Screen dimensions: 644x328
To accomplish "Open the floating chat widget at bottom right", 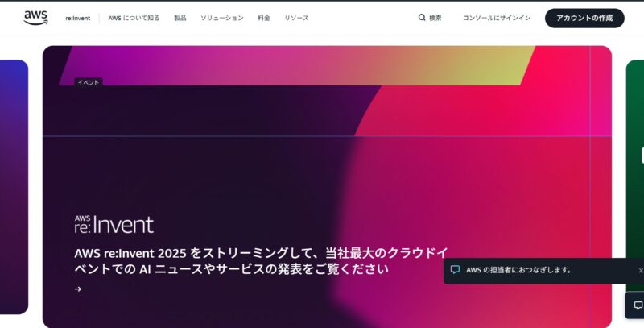I will click(x=636, y=305).
